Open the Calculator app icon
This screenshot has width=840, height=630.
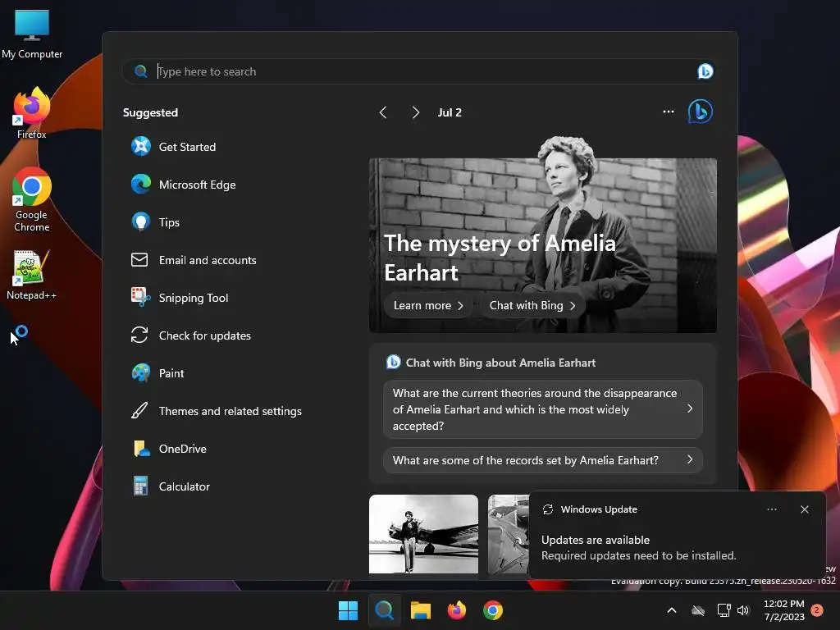(x=141, y=486)
